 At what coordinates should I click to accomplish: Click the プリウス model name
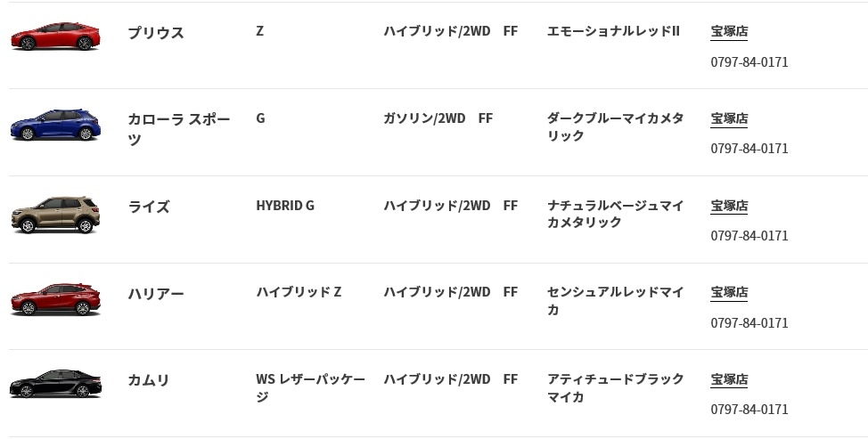(x=156, y=33)
